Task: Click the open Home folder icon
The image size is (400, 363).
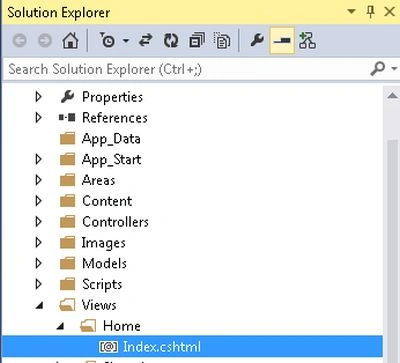Action: (88, 326)
